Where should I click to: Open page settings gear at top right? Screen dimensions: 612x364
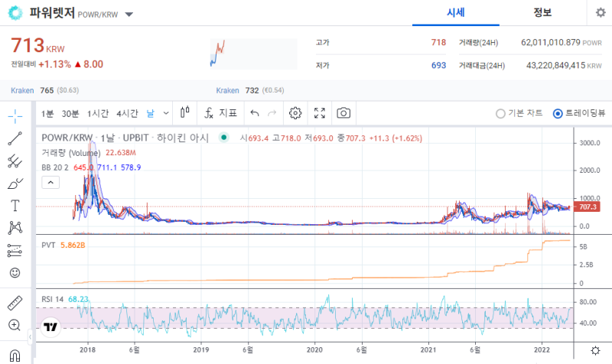[601, 12]
